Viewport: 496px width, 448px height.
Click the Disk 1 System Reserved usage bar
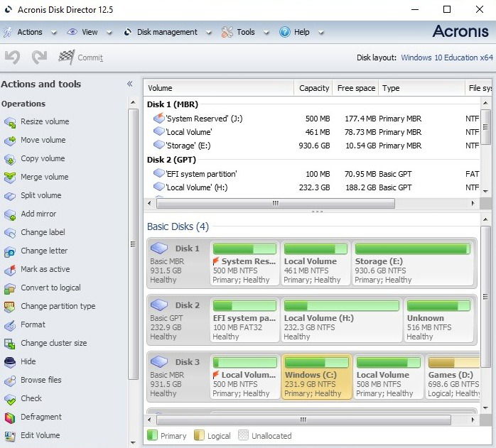[244, 249]
